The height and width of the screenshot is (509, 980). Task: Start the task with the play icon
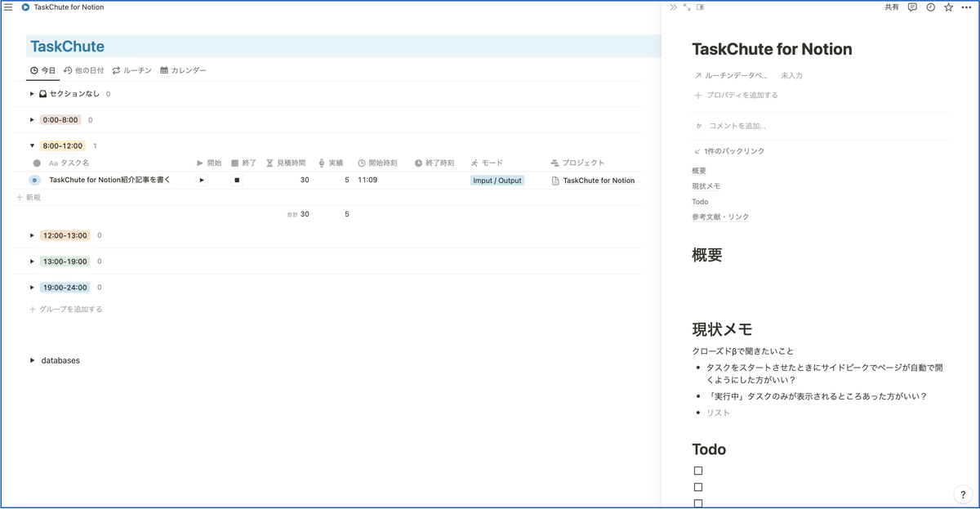(x=201, y=180)
